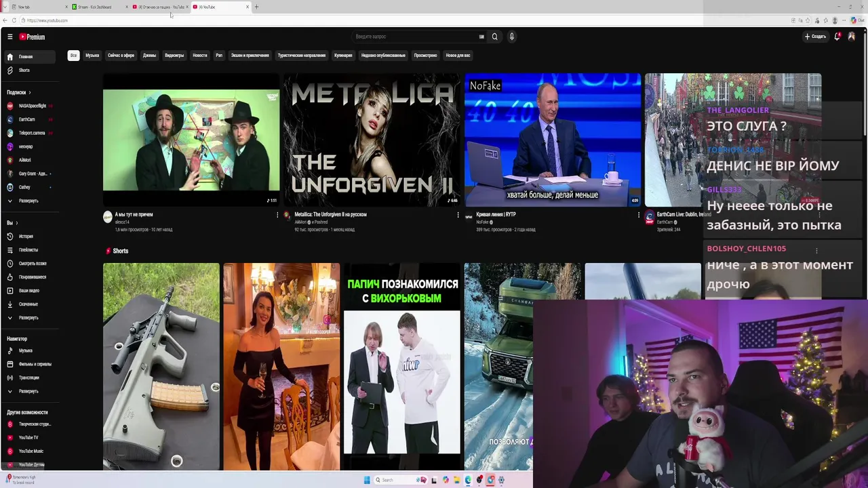Select the Кулинария chip
The image size is (868, 488).
(x=343, y=56)
